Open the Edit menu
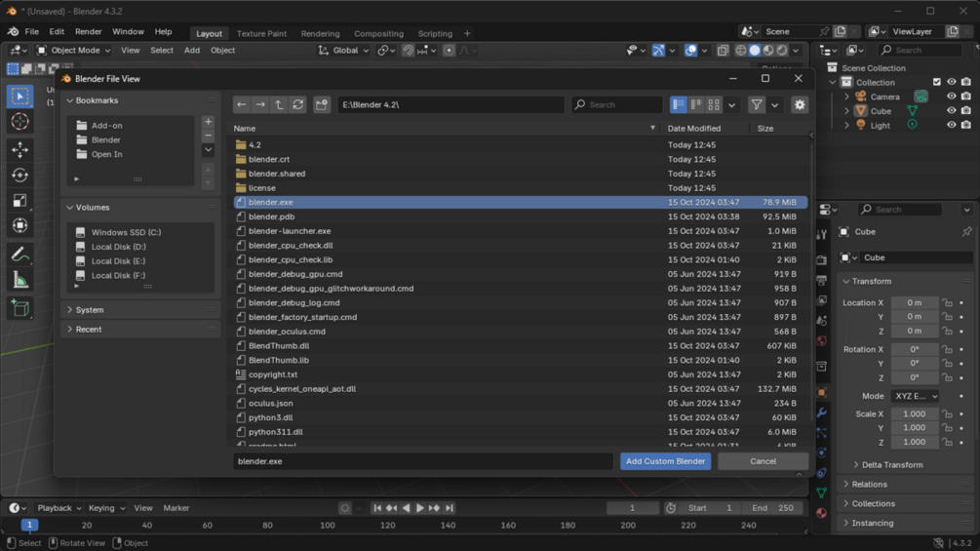Image resolution: width=980 pixels, height=551 pixels. click(x=57, y=31)
